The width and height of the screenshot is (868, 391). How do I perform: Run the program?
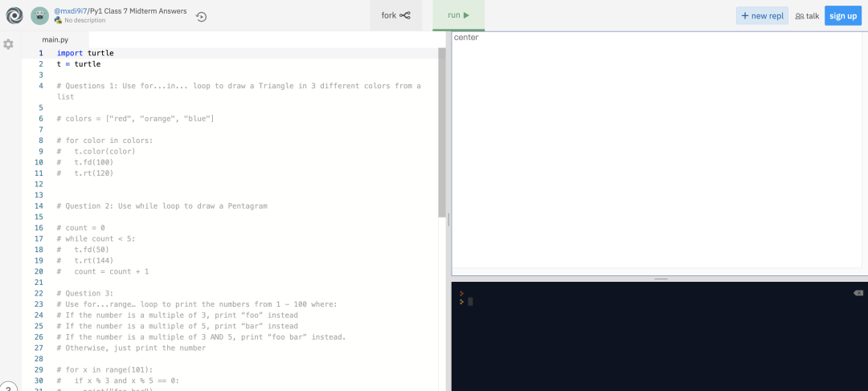458,15
